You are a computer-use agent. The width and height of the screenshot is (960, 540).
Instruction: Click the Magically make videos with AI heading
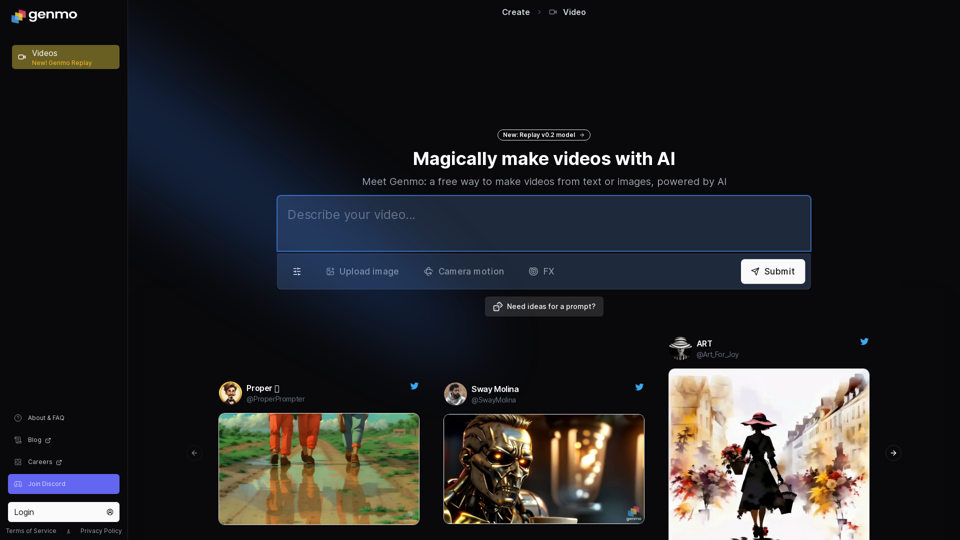pos(544,159)
